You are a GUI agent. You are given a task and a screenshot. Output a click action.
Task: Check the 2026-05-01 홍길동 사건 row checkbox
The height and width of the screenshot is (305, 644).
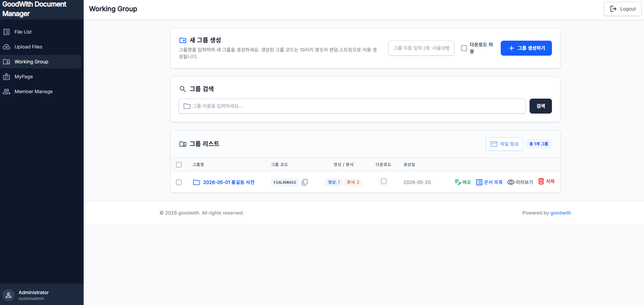pos(179,182)
